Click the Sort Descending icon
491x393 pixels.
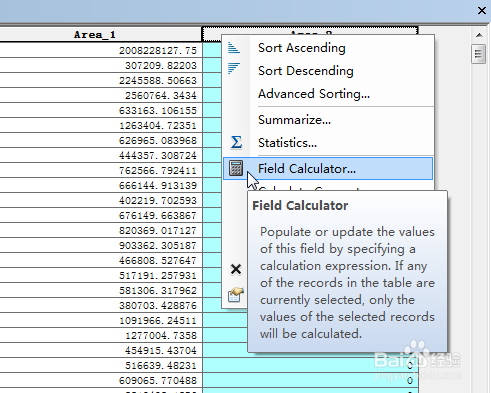(234, 68)
